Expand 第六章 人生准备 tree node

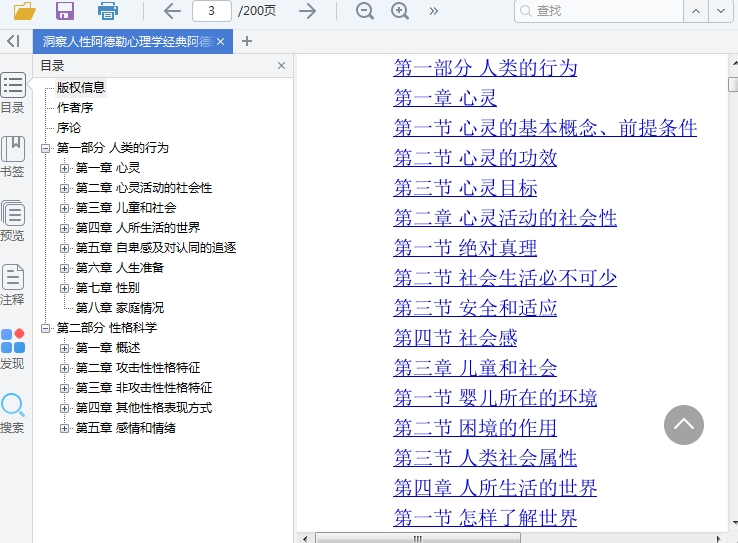(64, 268)
